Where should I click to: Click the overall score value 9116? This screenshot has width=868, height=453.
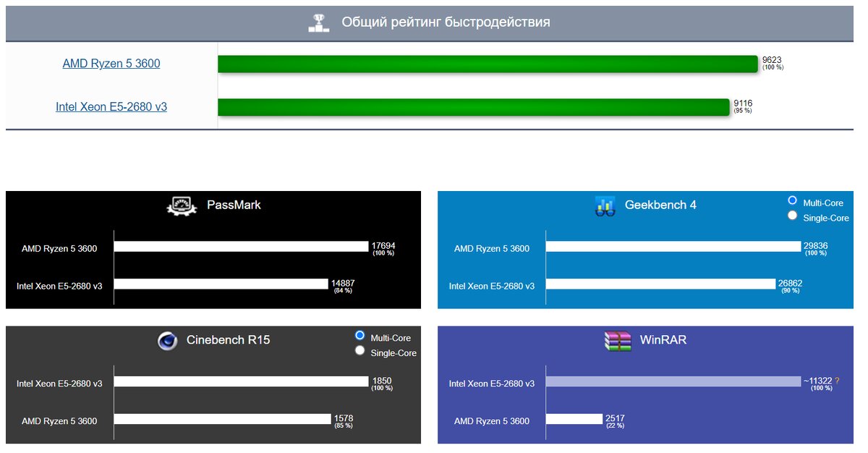(743, 103)
